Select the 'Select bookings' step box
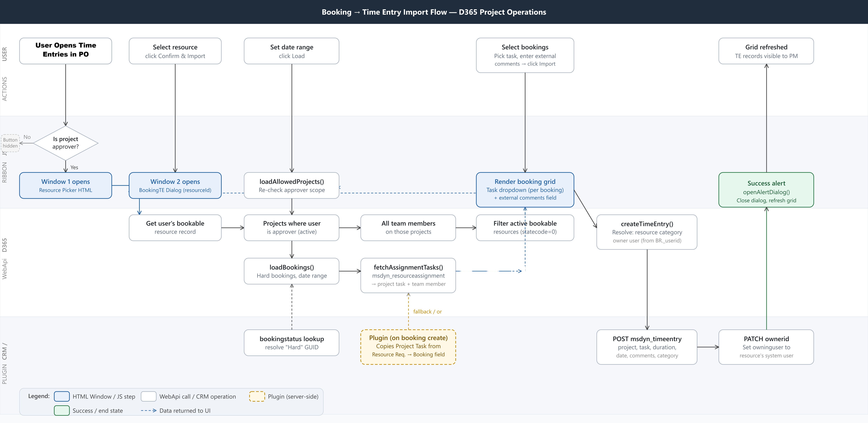 pyautogui.click(x=525, y=55)
